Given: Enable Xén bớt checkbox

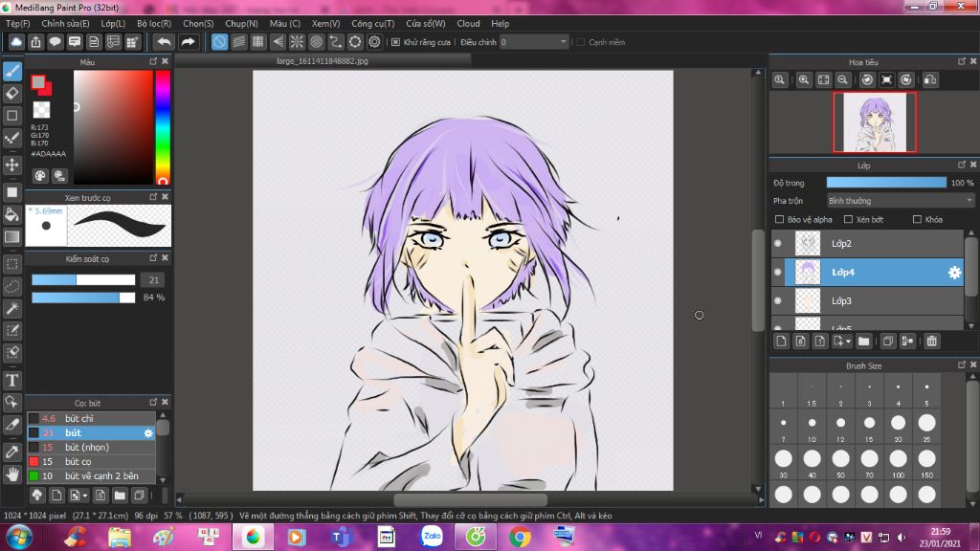Looking at the screenshot, I should point(848,219).
